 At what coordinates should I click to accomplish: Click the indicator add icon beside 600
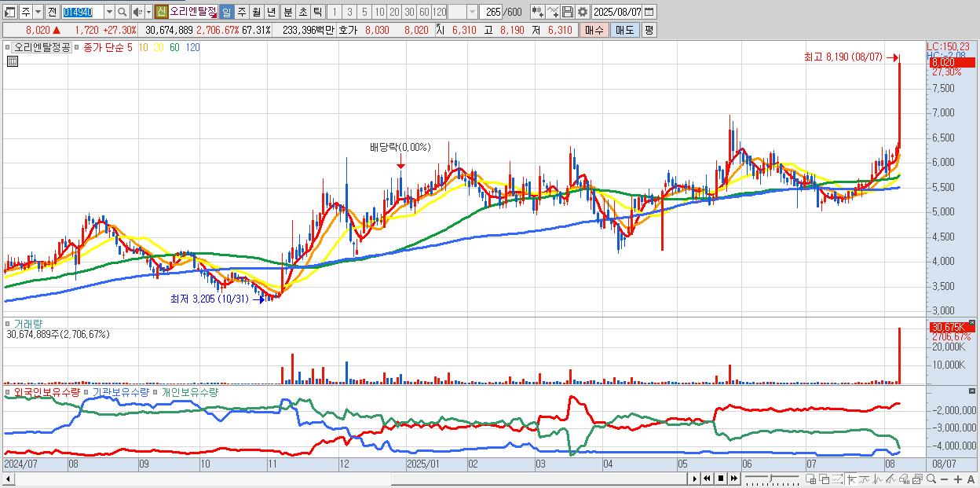(x=536, y=13)
